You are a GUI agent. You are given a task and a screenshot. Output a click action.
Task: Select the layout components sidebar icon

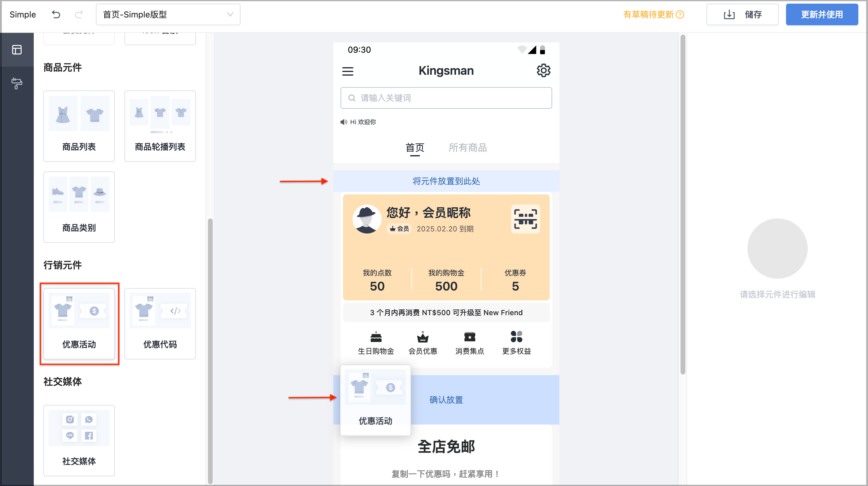[17, 50]
